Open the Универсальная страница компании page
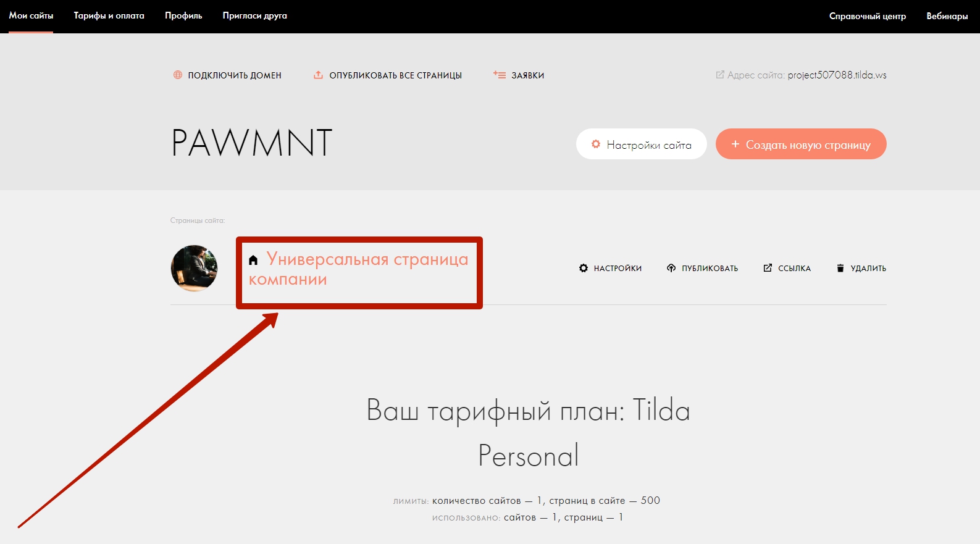 (367, 260)
